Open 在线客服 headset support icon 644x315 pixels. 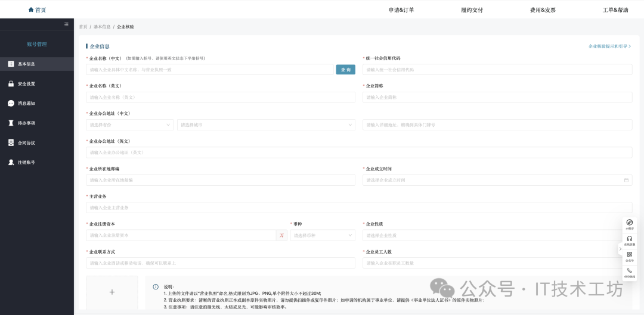click(x=630, y=238)
